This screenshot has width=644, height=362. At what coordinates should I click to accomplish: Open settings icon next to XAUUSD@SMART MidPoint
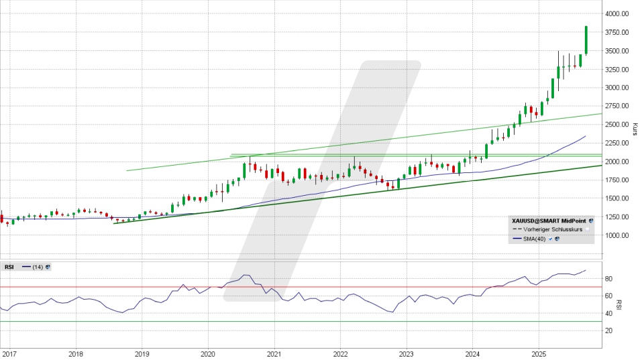(591, 219)
